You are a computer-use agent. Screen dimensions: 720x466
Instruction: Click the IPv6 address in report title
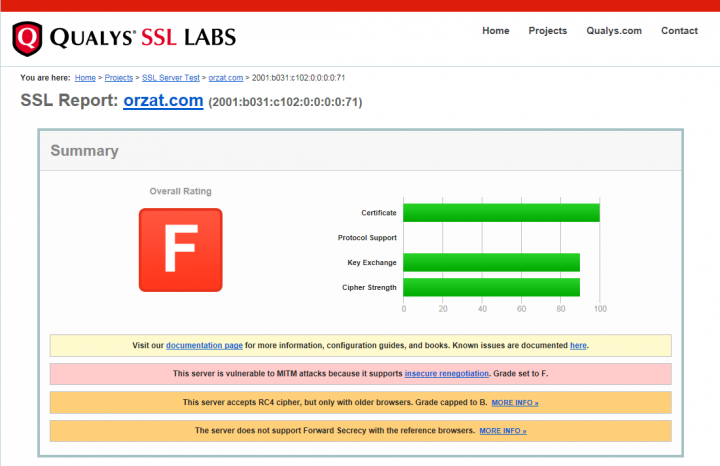click(x=285, y=102)
